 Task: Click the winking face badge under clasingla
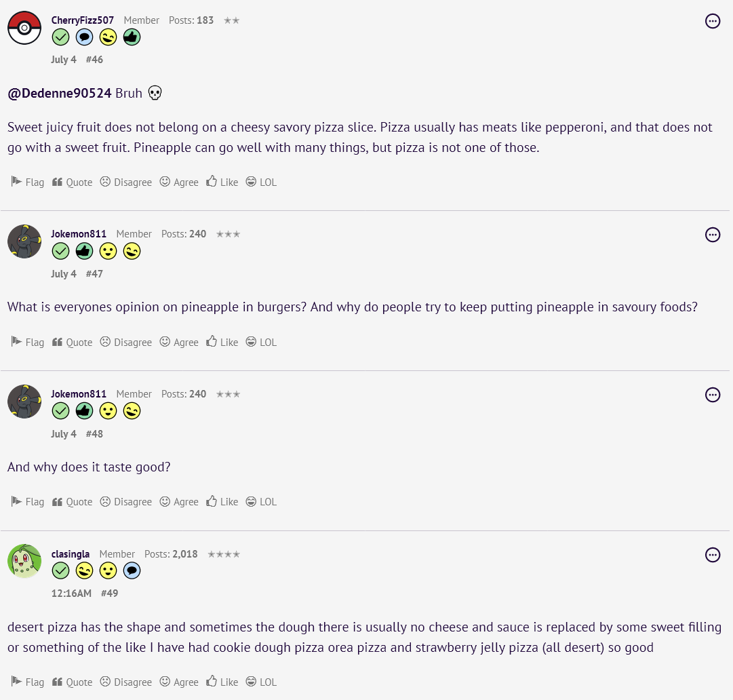click(85, 571)
